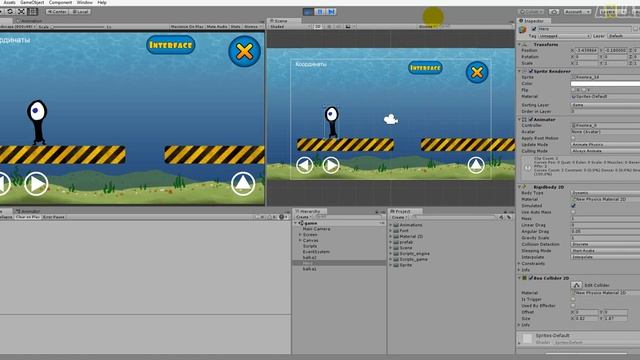Click the Pause button
Viewport: 640px width, 360px height.
click(x=320, y=12)
